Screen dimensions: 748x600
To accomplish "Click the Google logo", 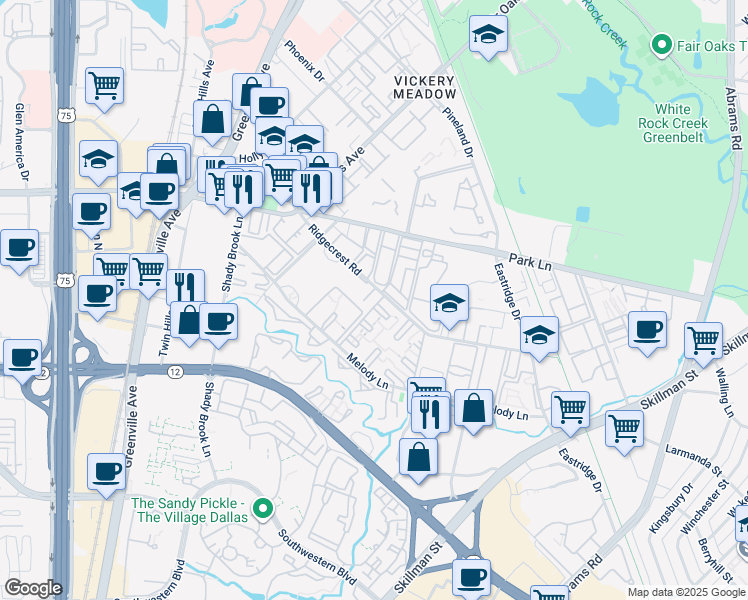I will click(x=33, y=588).
